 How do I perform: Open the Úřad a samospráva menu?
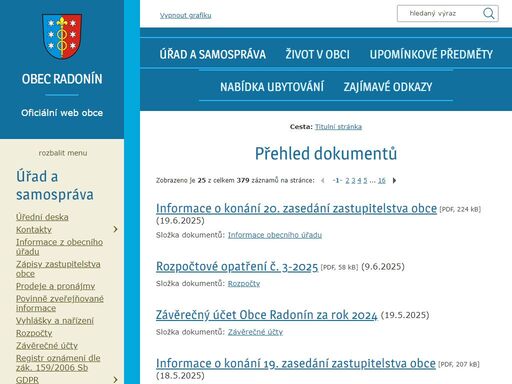tap(213, 54)
